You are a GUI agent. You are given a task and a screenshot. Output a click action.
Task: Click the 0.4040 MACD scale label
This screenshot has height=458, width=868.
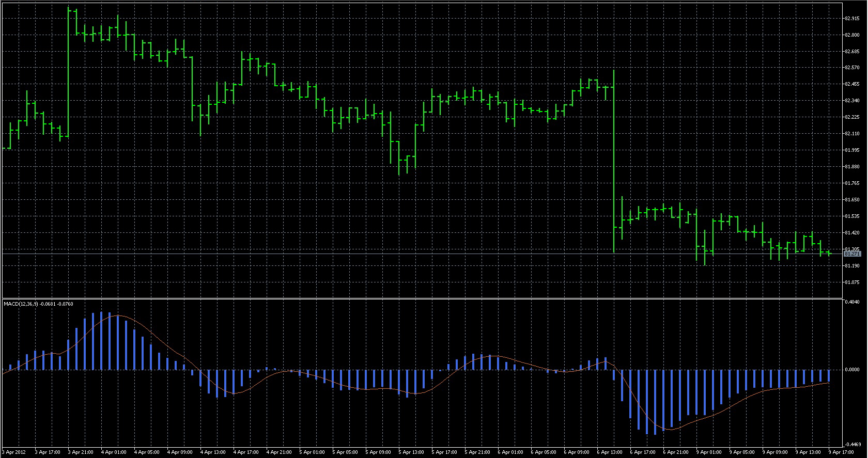[x=852, y=302]
